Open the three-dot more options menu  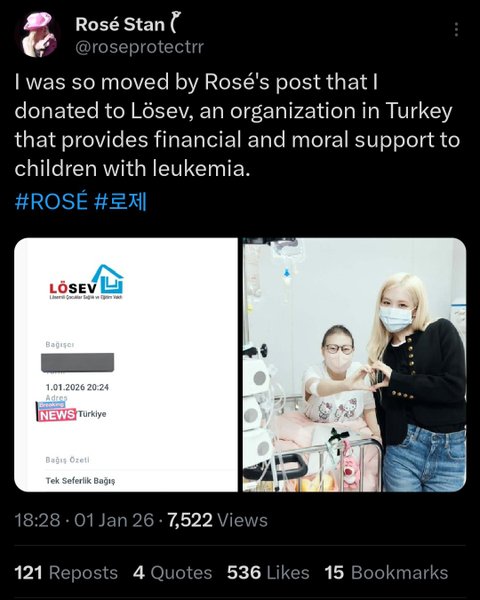click(x=456, y=29)
